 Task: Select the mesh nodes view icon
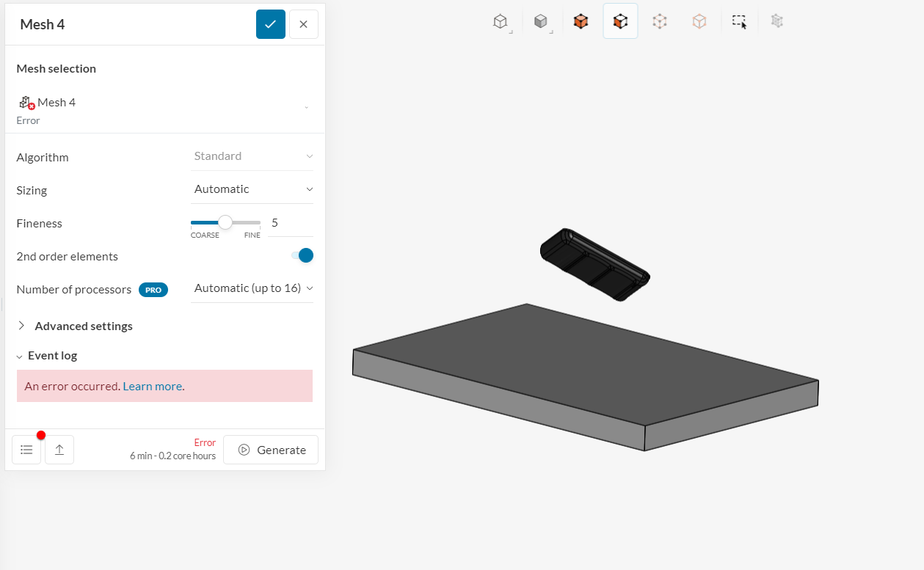pos(659,21)
